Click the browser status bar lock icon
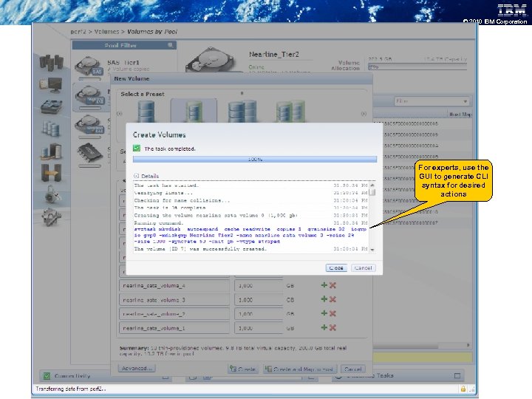Viewport: 532px width, 399px height. [x=463, y=389]
